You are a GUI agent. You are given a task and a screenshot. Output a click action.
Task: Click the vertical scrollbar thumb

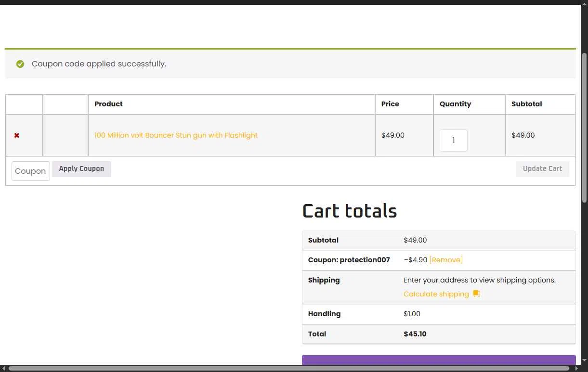tap(584, 128)
